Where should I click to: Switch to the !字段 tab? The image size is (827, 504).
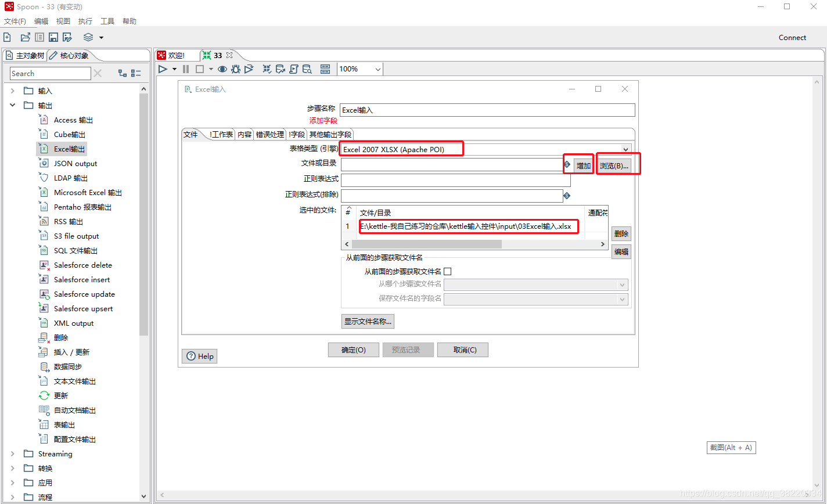tap(297, 134)
